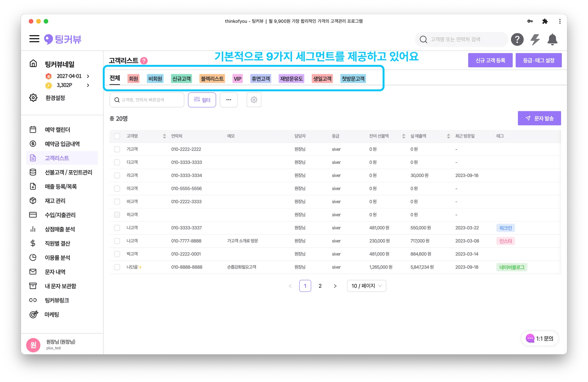Viewport: 588px width, 382px height.
Task: Expand the 3,302P points chevron
Action: pyautogui.click(x=88, y=85)
